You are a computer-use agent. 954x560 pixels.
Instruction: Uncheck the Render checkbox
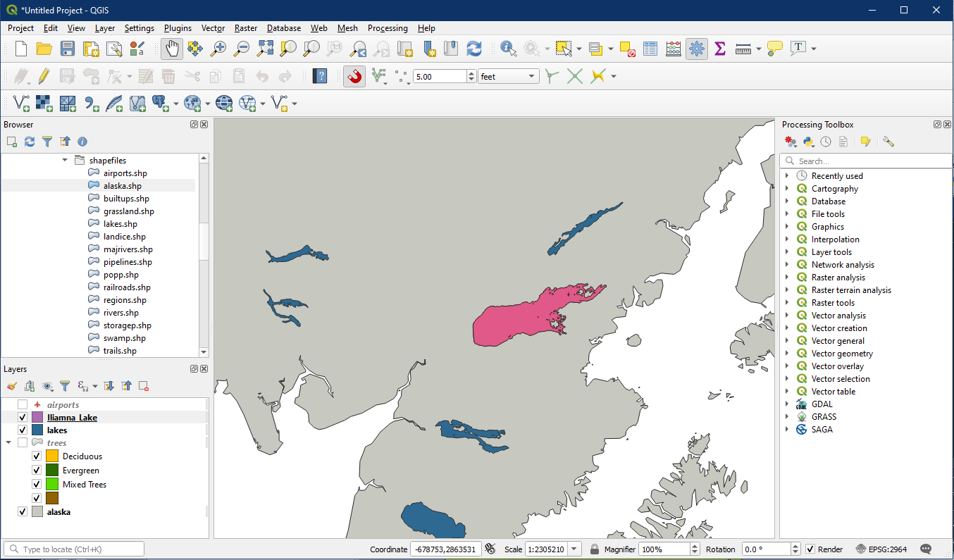810,549
